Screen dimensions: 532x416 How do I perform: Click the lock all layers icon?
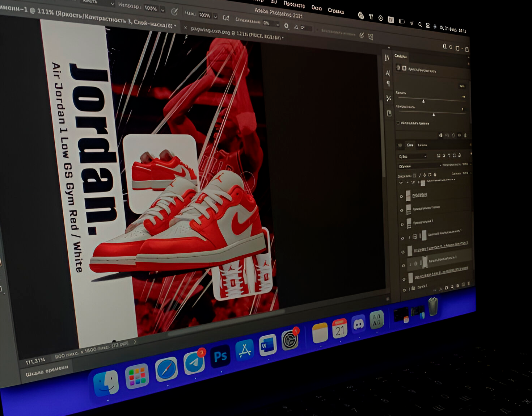click(435, 175)
